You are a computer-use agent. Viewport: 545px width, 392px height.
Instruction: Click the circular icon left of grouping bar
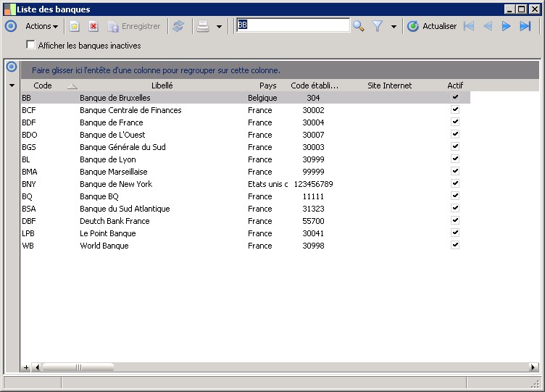[12, 67]
